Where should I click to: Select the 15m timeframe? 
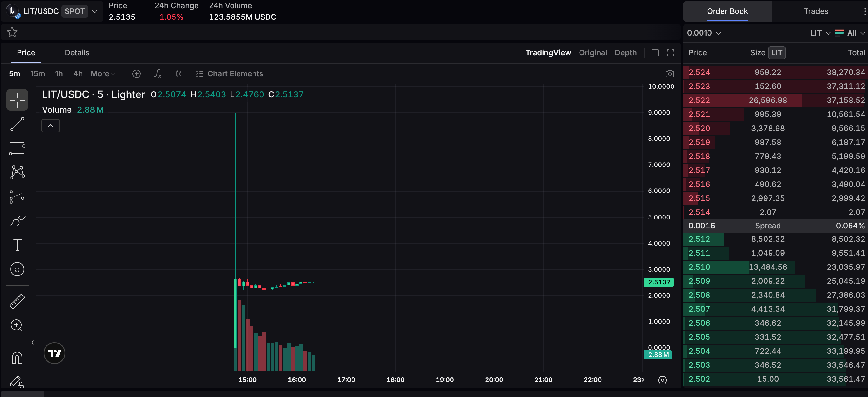click(x=37, y=74)
